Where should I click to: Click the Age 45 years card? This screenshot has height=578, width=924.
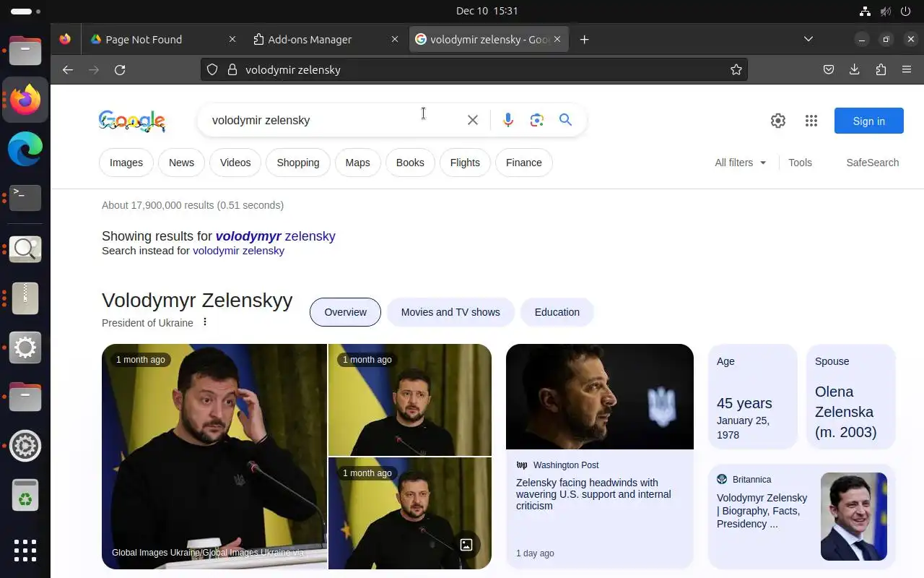[752, 397]
